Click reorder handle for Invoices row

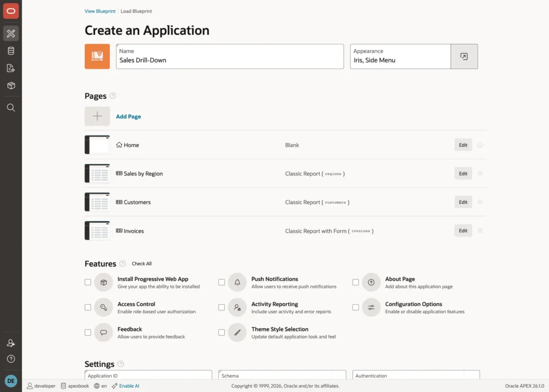click(480, 231)
